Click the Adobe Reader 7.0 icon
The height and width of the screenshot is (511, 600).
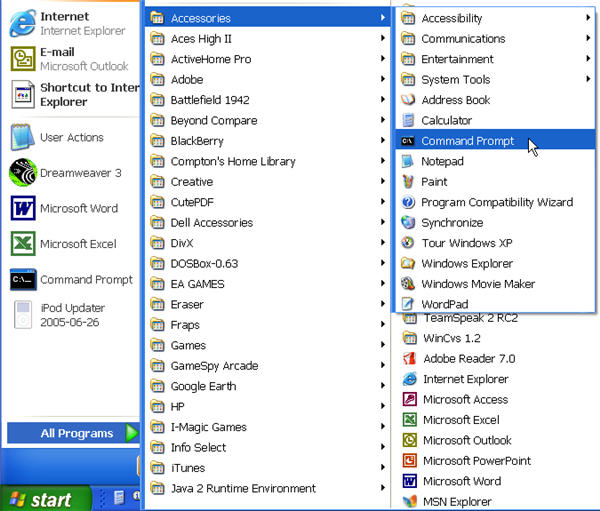(x=409, y=359)
